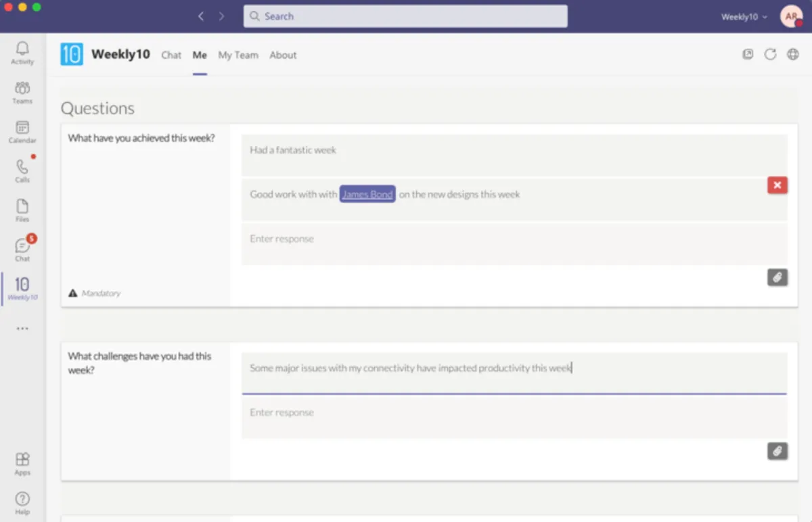Open the Weekly10 dropdown in title bar
812x522 pixels.
click(742, 17)
